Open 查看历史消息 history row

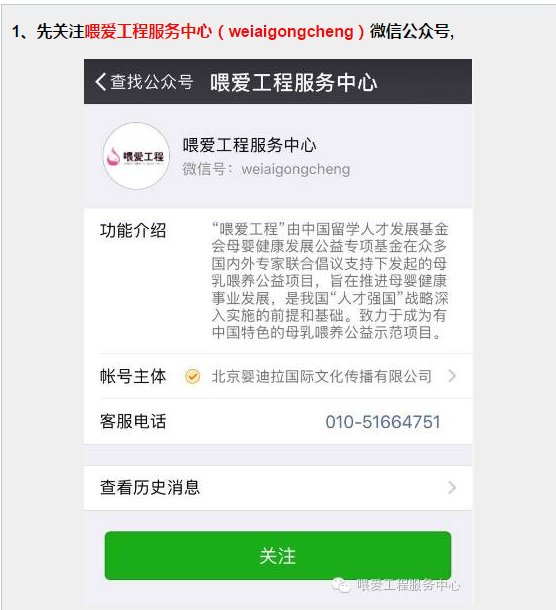[278, 487]
